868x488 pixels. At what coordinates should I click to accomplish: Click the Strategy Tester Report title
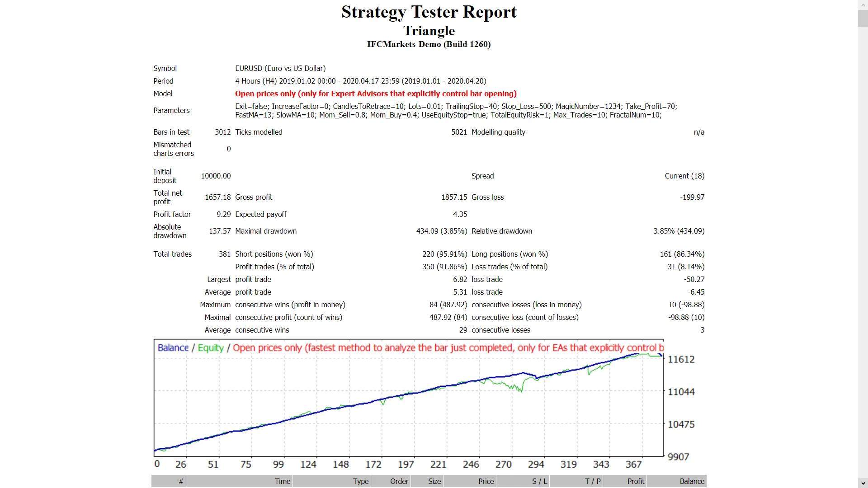pyautogui.click(x=429, y=12)
